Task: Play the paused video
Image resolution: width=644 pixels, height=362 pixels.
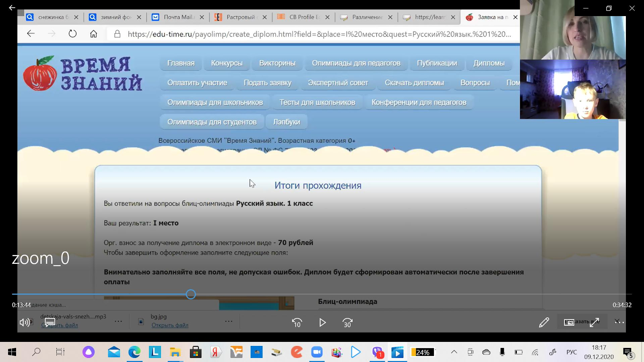Action: (322, 323)
